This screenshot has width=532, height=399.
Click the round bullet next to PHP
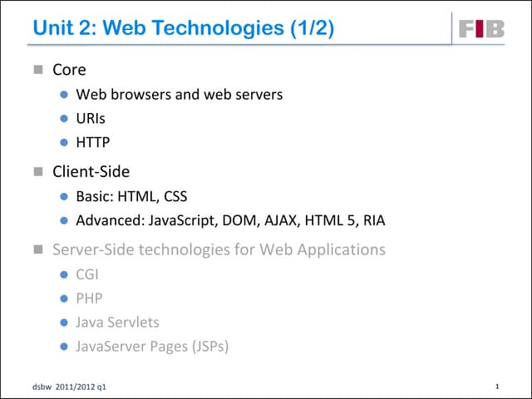64,298
